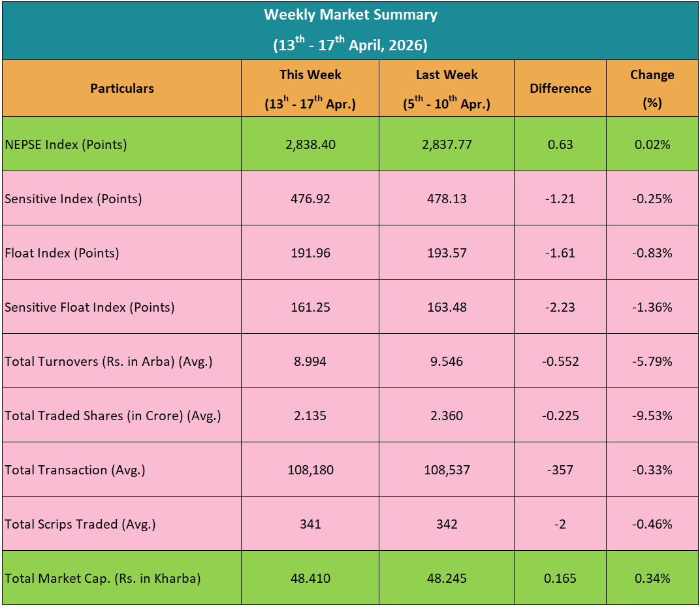
Task: Select the Particulars column header
Action: coord(122,88)
